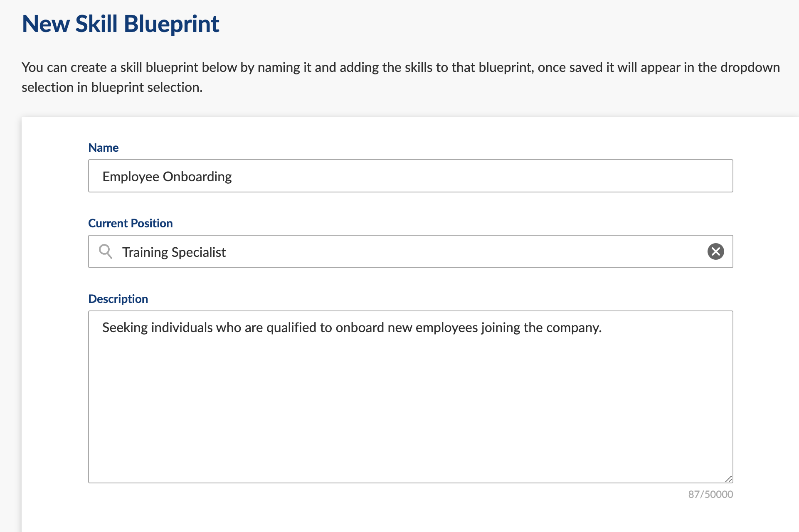The image size is (799, 532).
Task: Clear the Training Specialist position selection
Action: click(x=715, y=251)
